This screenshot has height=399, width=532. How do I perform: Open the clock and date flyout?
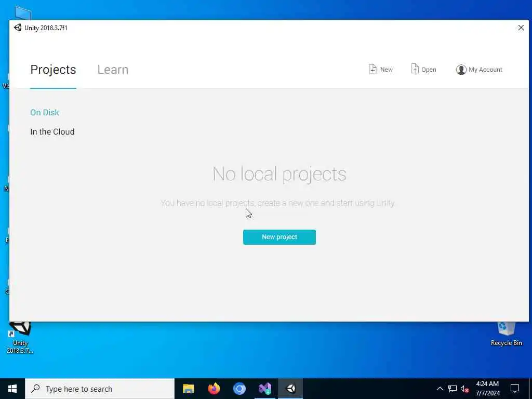[487, 389]
